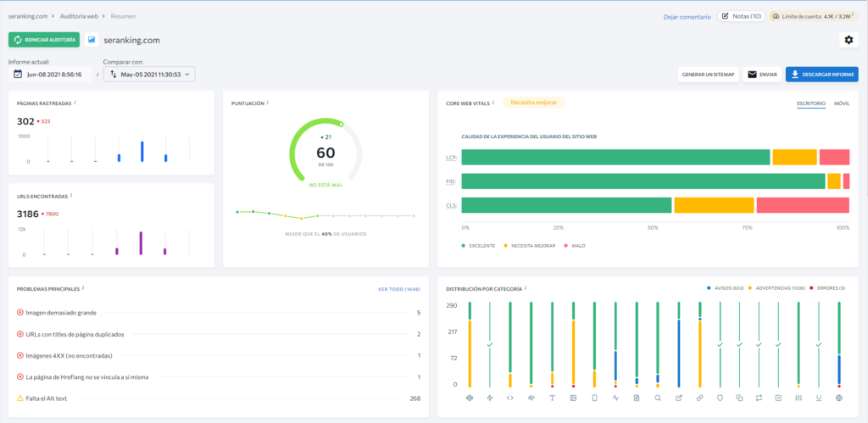Click red CLS bar segment
This screenshot has width=868, height=423.
click(x=803, y=205)
